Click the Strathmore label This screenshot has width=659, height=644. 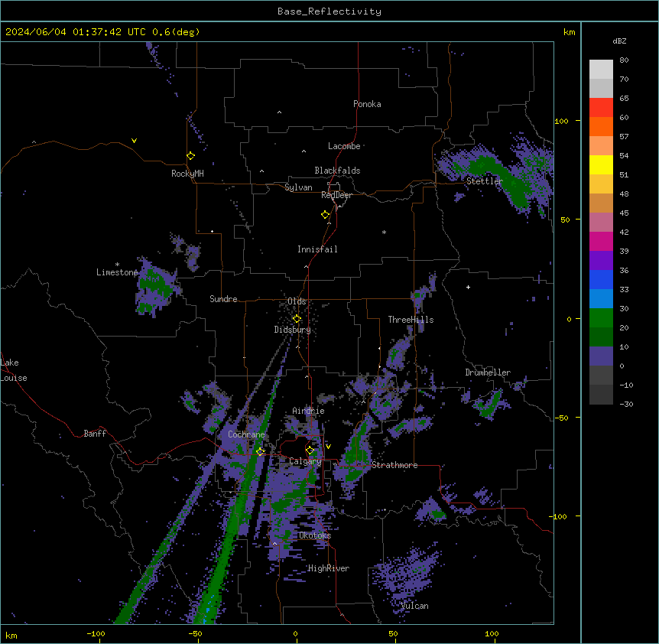(394, 465)
